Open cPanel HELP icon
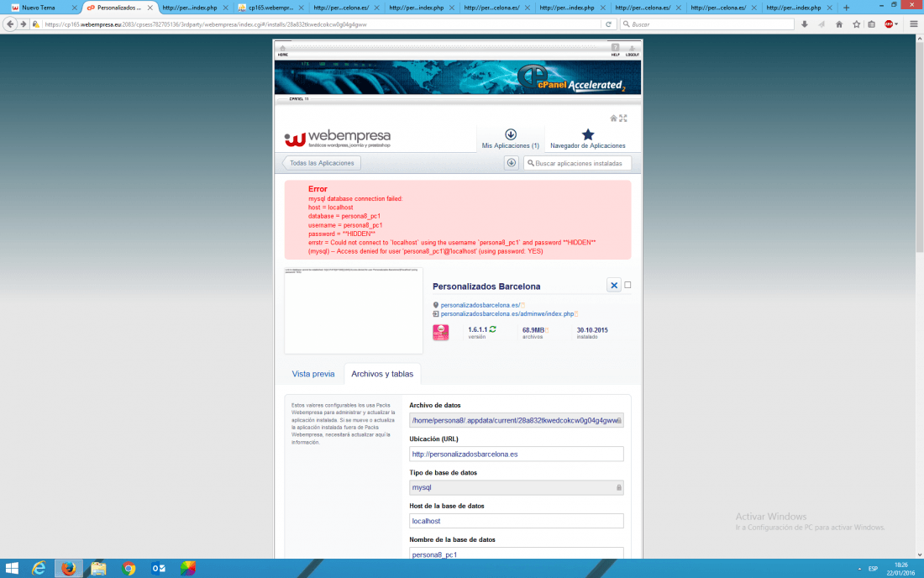 615,50
